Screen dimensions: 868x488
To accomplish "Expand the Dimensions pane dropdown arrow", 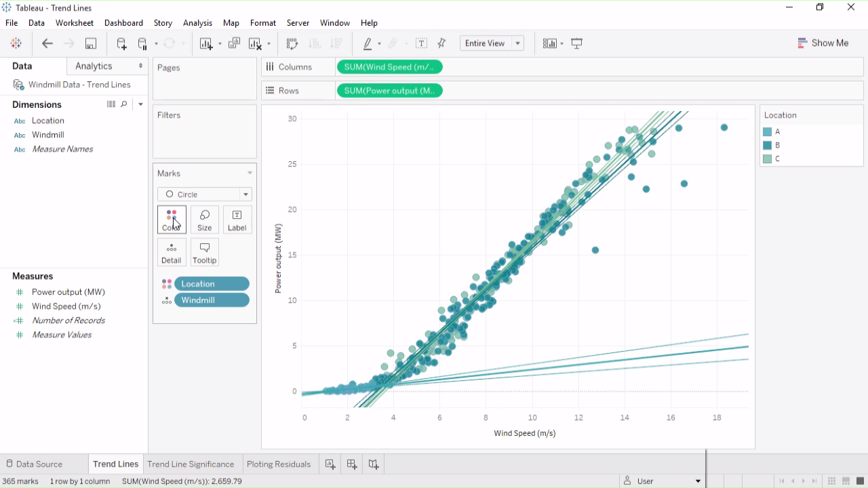I will coord(140,104).
